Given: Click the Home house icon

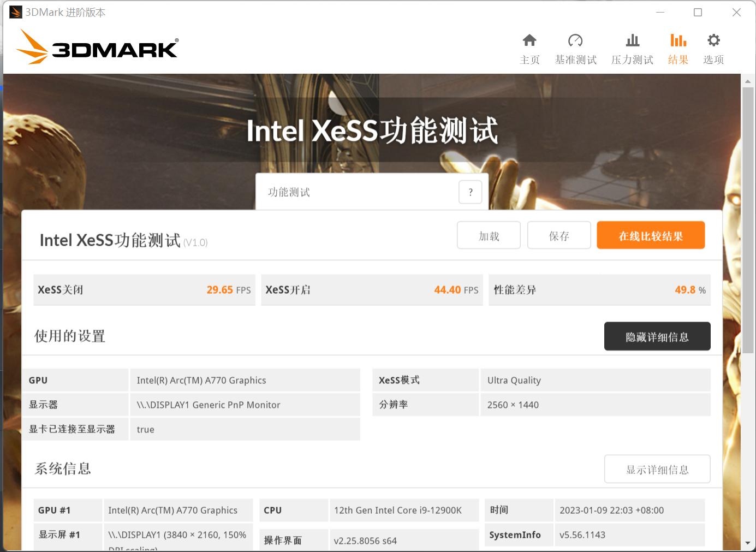Looking at the screenshot, I should pos(529,40).
